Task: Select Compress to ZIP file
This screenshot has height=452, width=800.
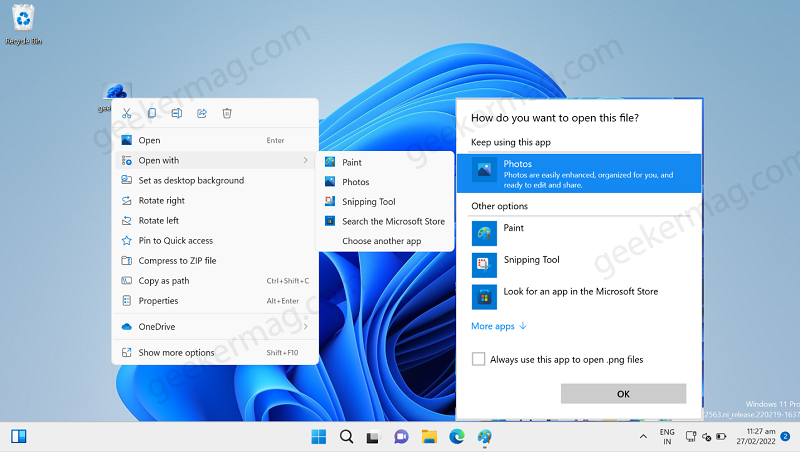Action: (x=215, y=261)
